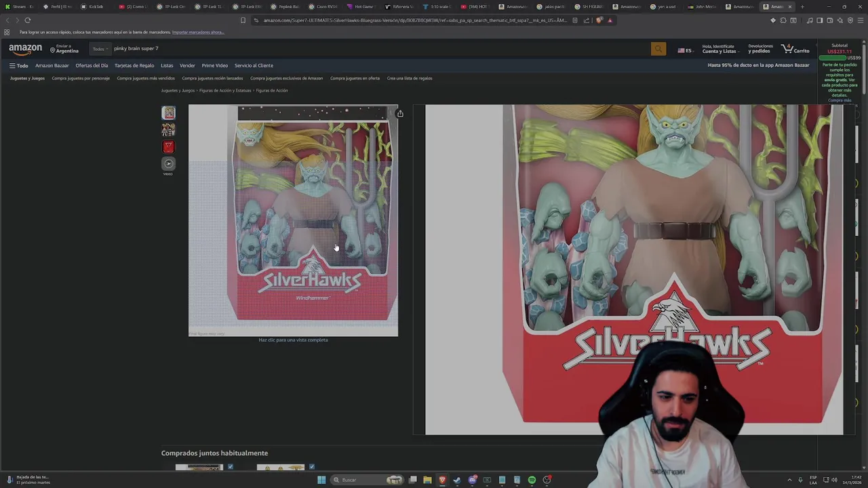Open the new tab plus button
868x488 pixels.
tap(802, 7)
